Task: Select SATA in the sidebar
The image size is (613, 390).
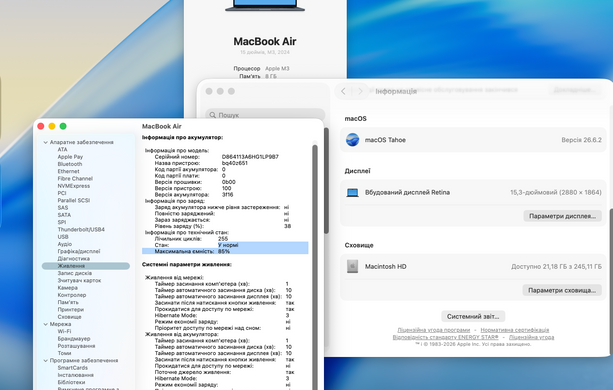Action: [x=64, y=215]
